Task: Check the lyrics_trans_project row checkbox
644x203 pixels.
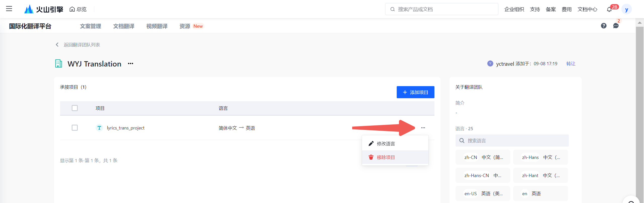Action: coord(75,128)
